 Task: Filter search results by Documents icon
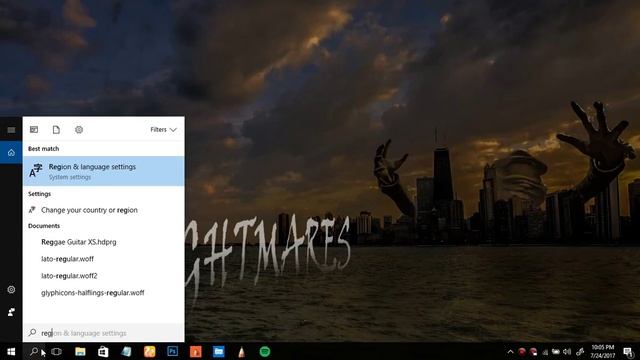pos(56,129)
